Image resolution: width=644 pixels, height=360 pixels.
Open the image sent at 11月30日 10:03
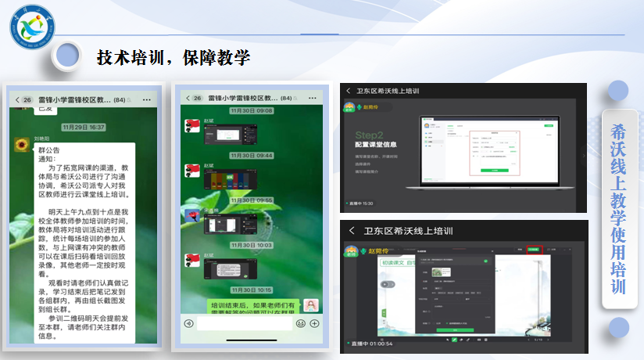pos(231,270)
